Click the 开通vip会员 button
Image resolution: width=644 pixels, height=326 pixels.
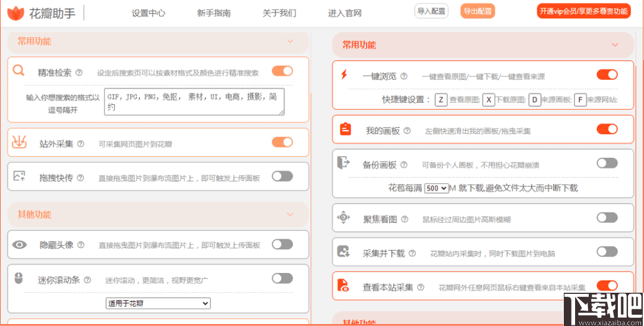tap(583, 11)
